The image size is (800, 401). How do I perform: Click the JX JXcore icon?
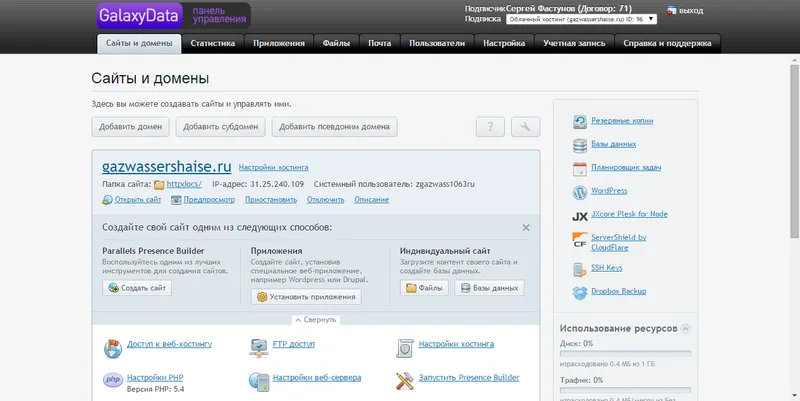(580, 216)
